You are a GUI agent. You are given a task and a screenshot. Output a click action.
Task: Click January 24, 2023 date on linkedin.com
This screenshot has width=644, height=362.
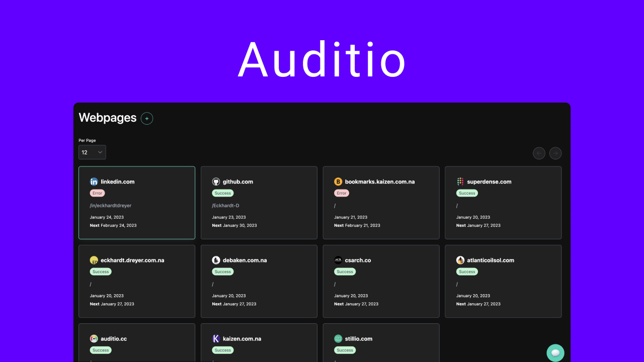point(107,217)
